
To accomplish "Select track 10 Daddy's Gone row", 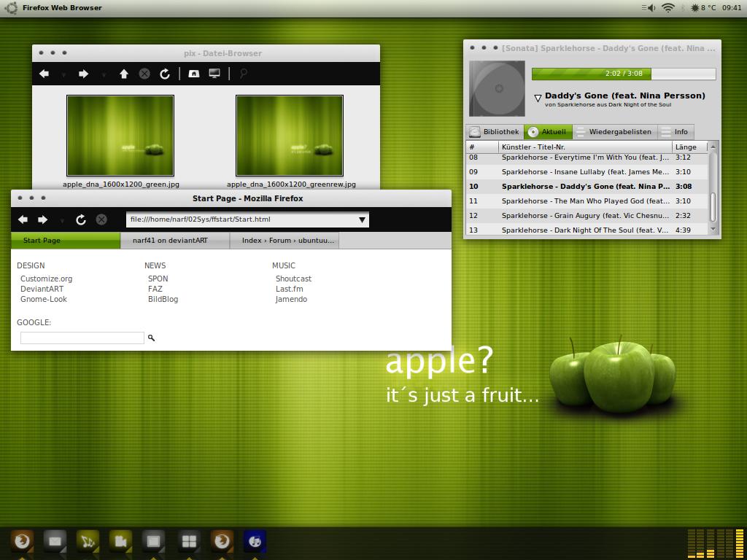I will click(587, 186).
